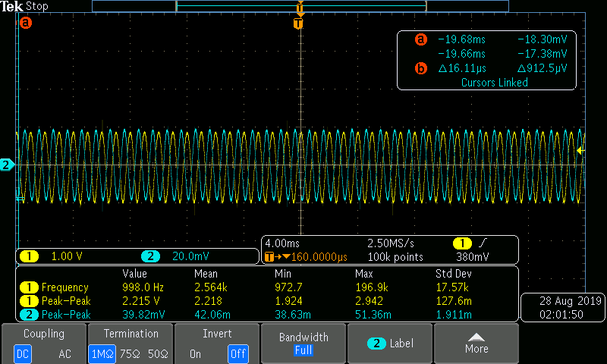Select channel 1 badge beside 1.00 V
This screenshot has width=607, height=364.
pyautogui.click(x=29, y=256)
